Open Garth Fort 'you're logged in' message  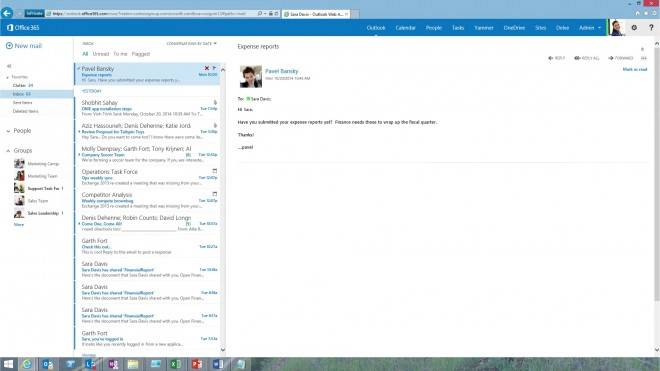click(x=147, y=339)
